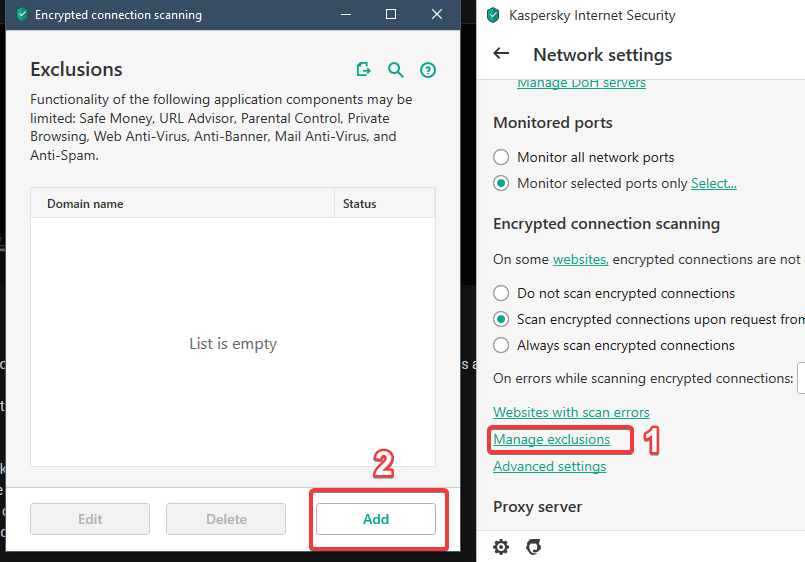Open settings gear at bottom of Kaspersky
This screenshot has height=562, width=805.
501,547
